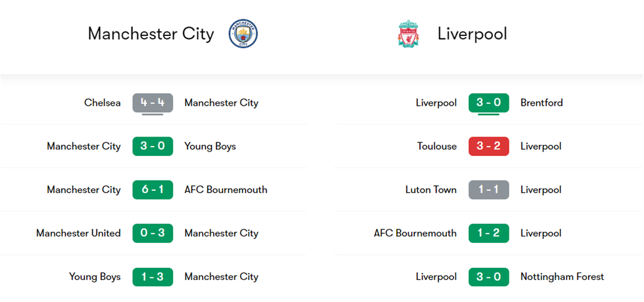Click the Young Boys 1 - 3 score badge

(152, 276)
